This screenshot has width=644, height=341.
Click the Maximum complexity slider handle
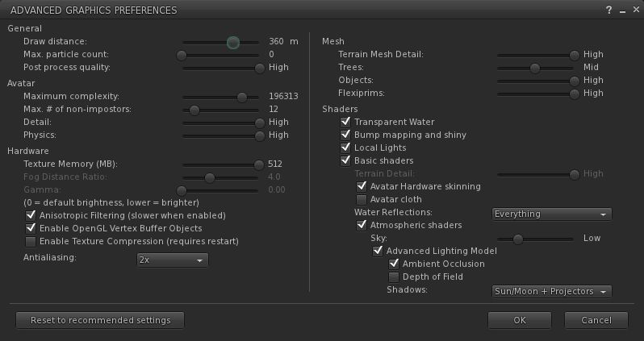click(x=241, y=96)
